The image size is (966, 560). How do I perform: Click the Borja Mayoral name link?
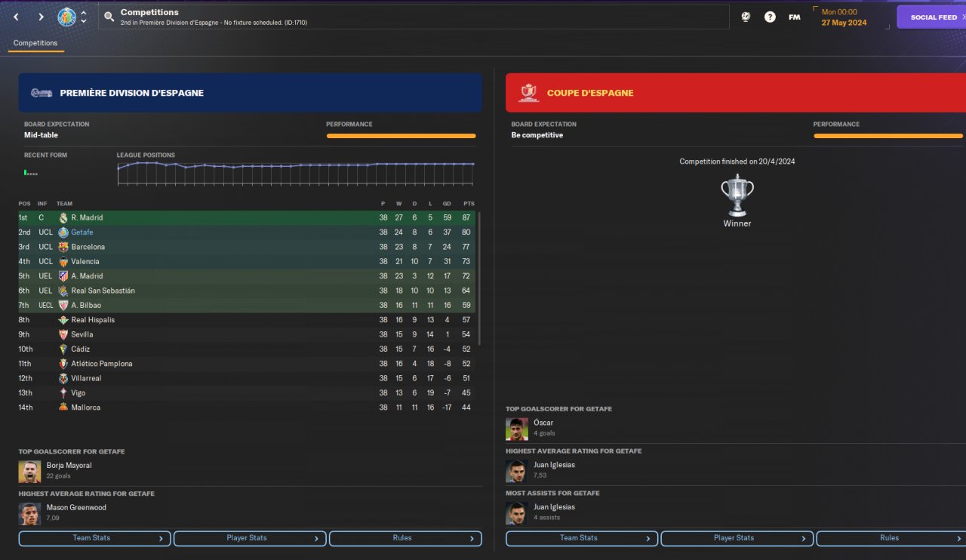pyautogui.click(x=69, y=466)
